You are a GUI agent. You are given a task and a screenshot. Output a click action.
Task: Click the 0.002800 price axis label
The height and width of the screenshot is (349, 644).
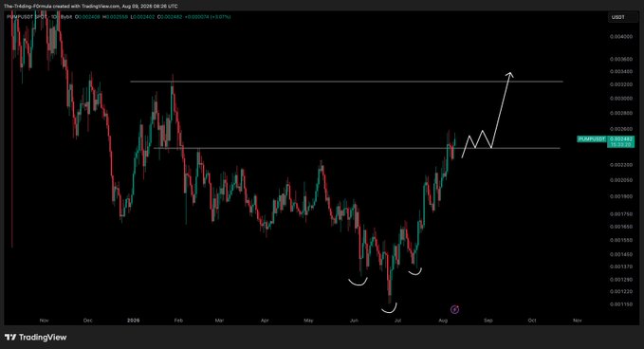(621, 113)
